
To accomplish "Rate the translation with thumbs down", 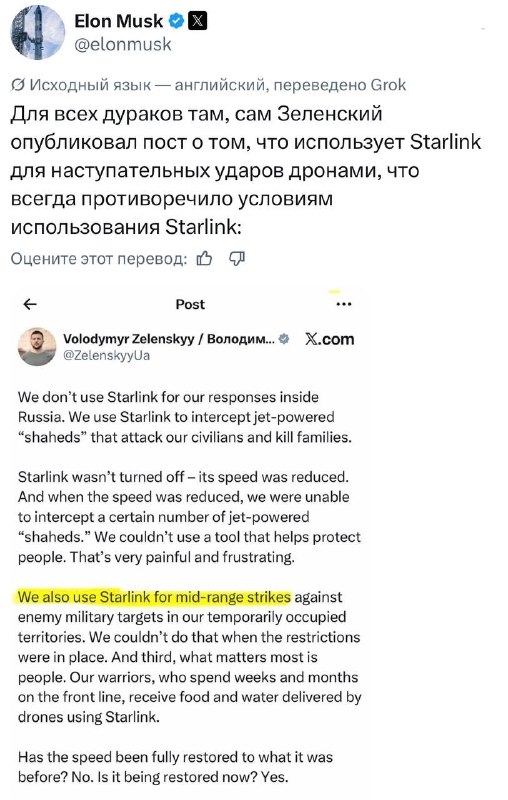I will (237, 259).
